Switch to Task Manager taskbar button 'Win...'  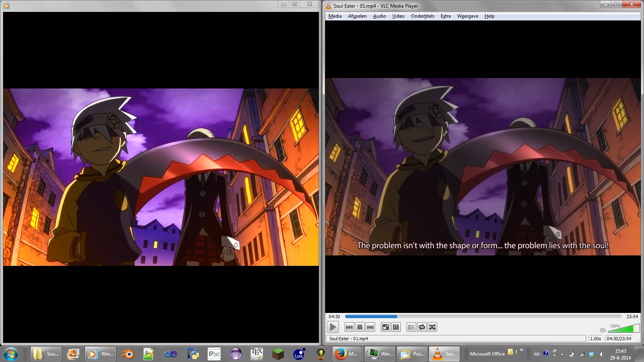(380, 354)
